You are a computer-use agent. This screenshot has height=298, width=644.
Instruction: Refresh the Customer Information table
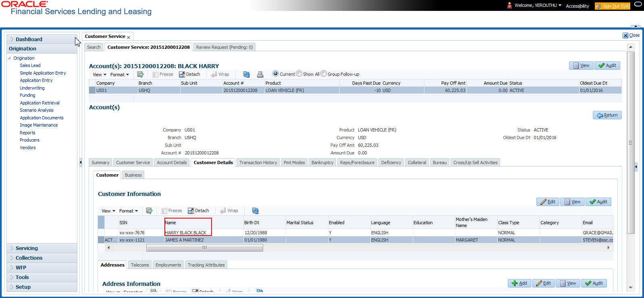pyautogui.click(x=255, y=210)
